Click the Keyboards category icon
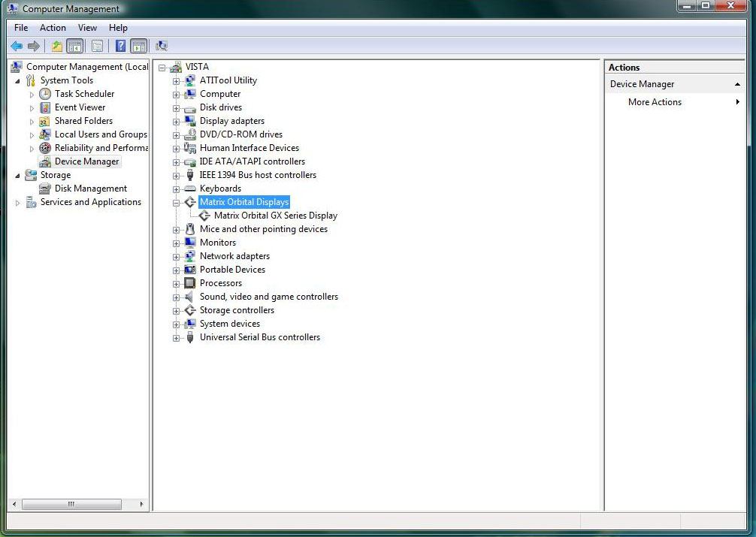756x537 pixels. tap(190, 189)
